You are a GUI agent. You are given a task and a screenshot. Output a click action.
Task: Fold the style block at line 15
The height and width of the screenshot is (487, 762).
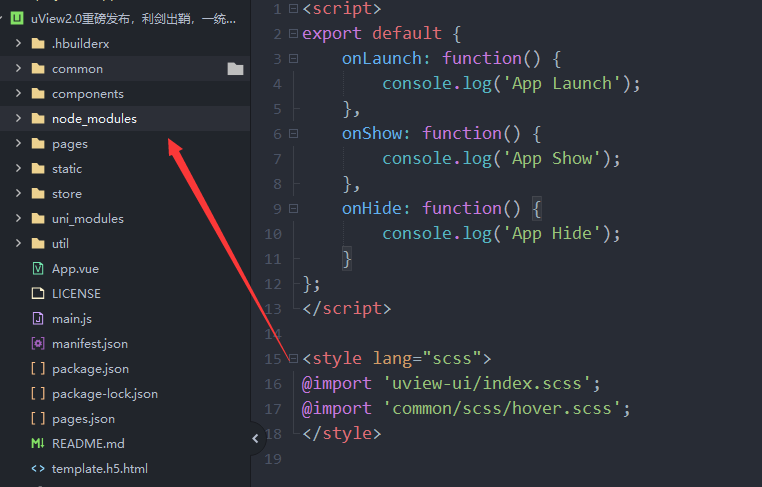(293, 358)
